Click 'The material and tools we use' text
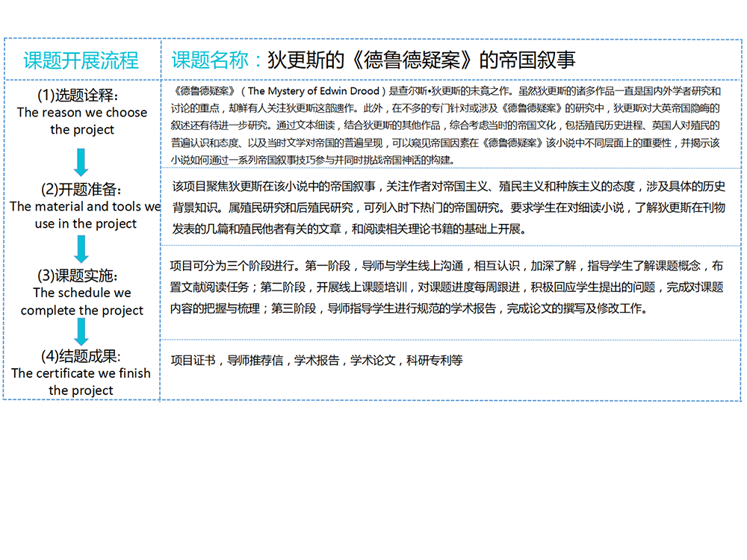 [85, 215]
